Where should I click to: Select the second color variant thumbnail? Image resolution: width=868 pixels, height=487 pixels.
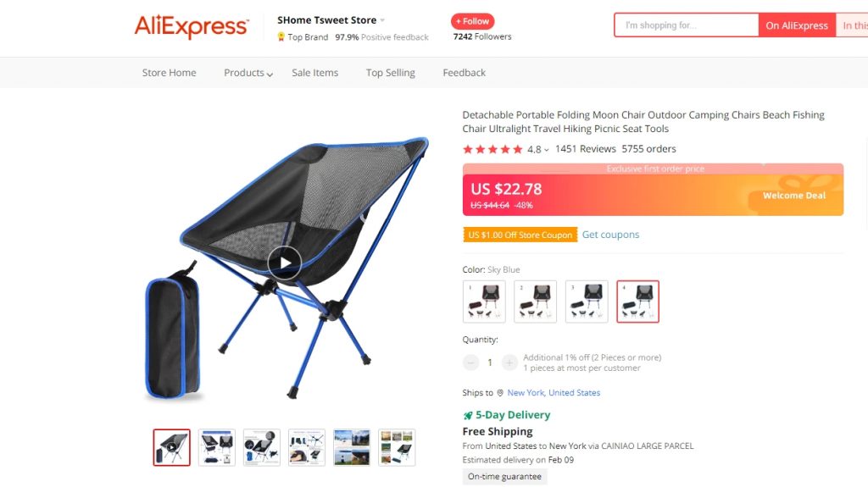point(536,302)
